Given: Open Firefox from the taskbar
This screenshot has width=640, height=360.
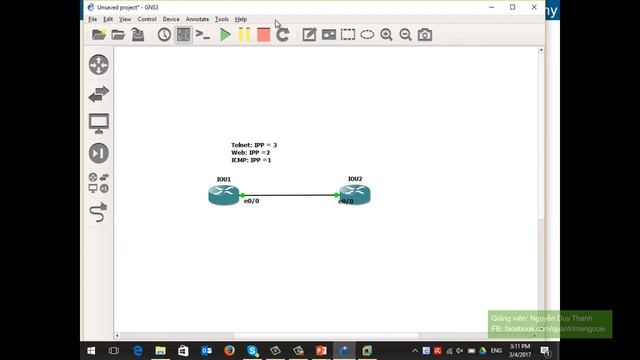Looking at the screenshot, I should tap(229, 351).
